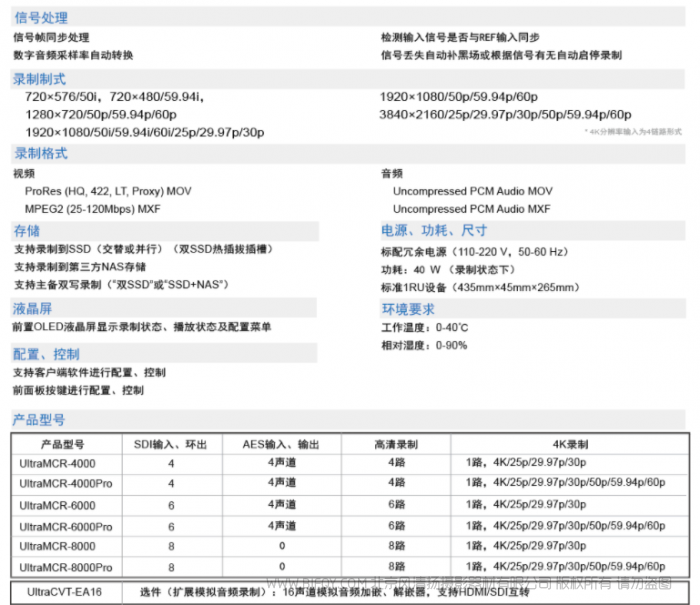
Task: Select the AES输入、输出 column header
Action: 281,444
